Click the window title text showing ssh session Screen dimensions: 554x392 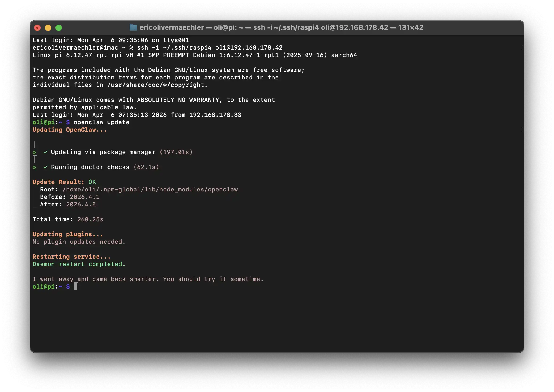[x=281, y=27]
